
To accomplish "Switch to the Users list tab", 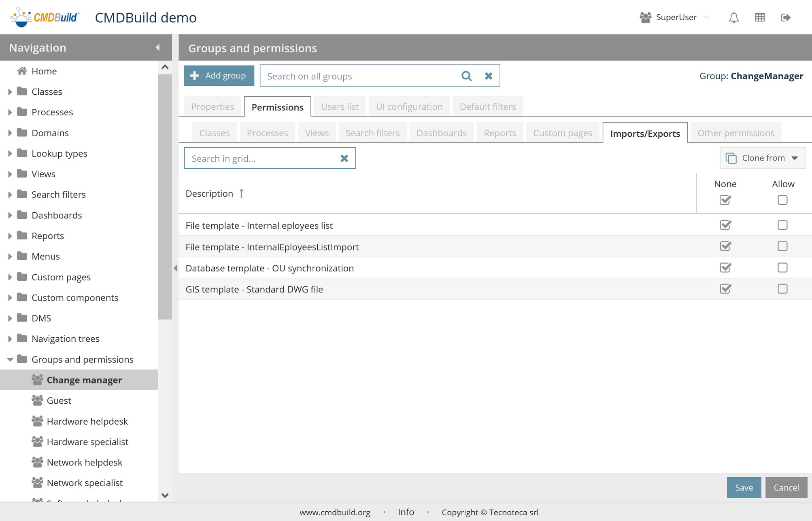I will point(340,107).
